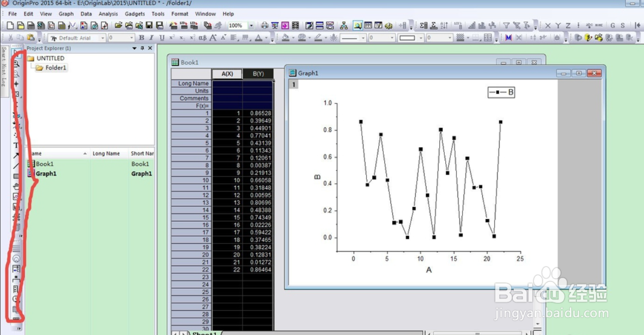644x335 pixels.
Task: Select Graph1 in Project Explorer list
Action: [46, 174]
